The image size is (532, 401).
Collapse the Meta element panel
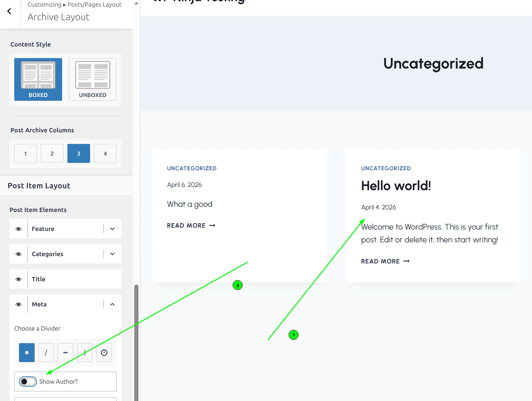(112, 304)
